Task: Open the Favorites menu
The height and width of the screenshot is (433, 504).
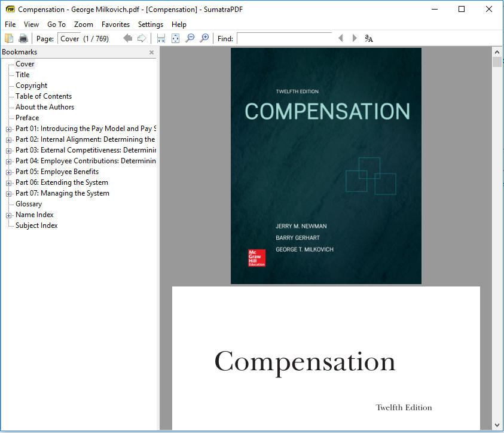Action: (x=116, y=25)
